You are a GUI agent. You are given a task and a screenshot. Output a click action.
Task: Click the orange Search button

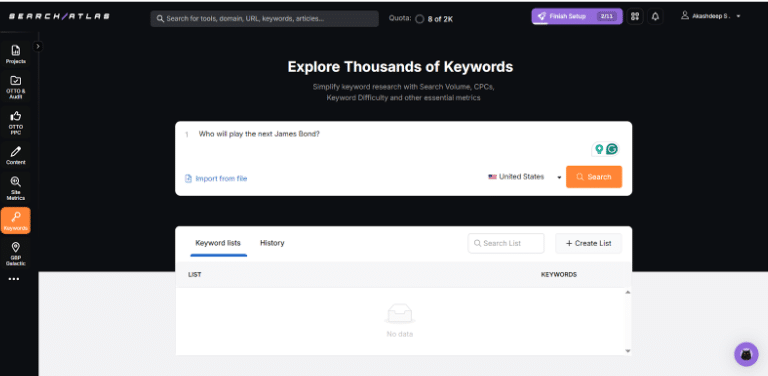point(594,177)
